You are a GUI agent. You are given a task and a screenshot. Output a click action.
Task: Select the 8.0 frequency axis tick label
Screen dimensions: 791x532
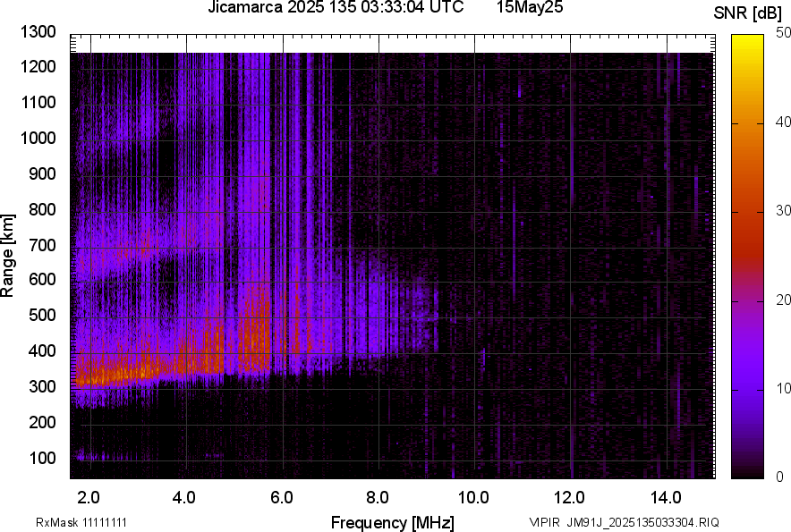click(378, 497)
